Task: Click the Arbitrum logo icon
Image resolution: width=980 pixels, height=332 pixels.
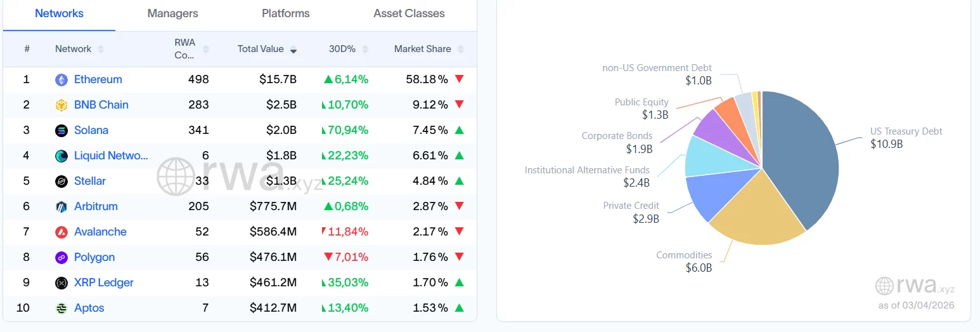Action: pos(61,207)
